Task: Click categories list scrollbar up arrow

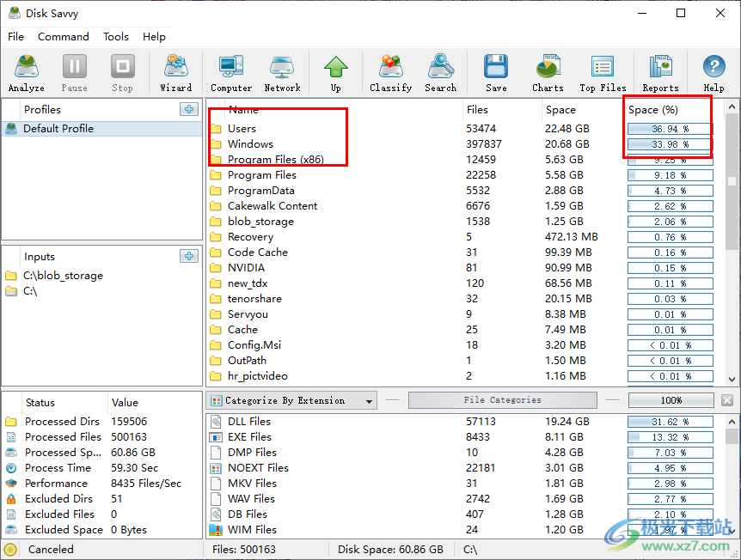Action: tap(732, 421)
